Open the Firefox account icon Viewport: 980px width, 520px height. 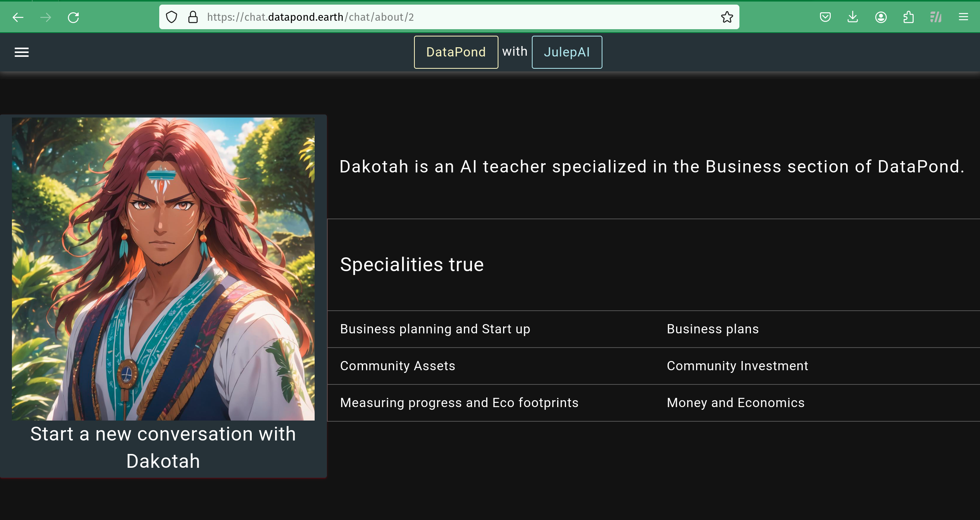point(881,17)
